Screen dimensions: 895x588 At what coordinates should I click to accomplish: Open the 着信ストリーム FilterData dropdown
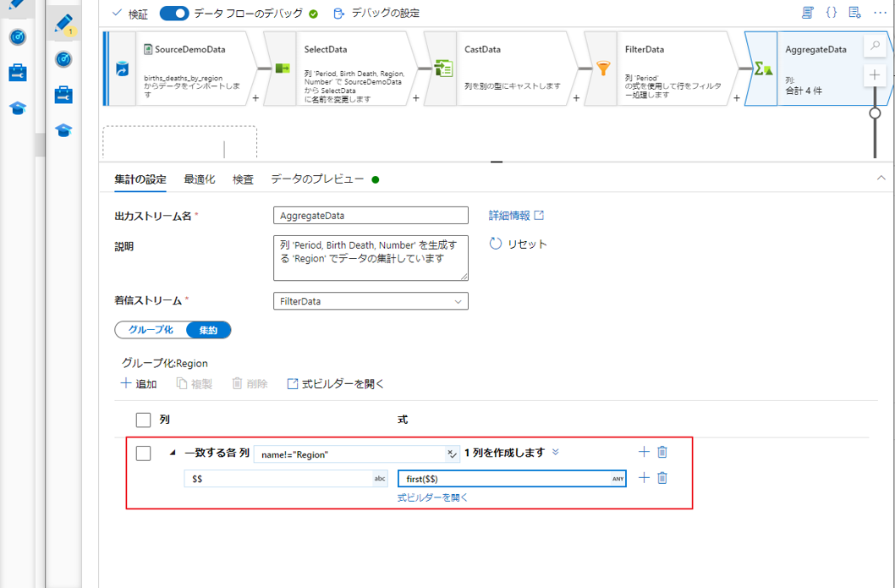[x=371, y=301]
